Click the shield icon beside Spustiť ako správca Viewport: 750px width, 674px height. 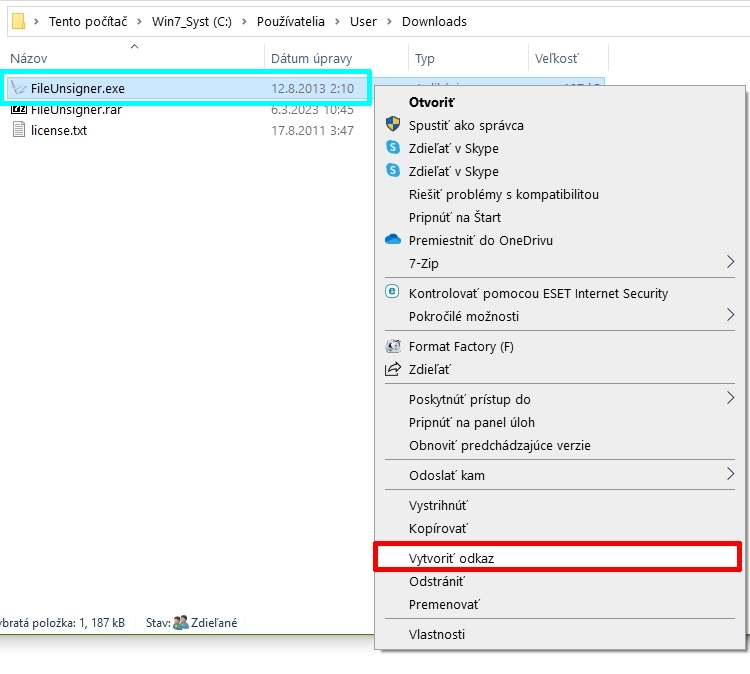393,125
